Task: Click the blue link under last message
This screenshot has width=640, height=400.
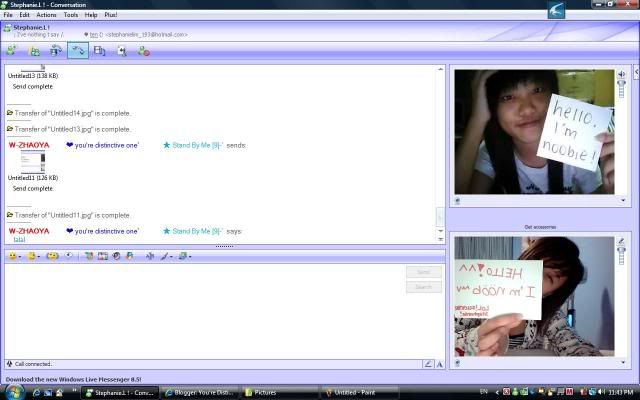Action: (x=19, y=240)
